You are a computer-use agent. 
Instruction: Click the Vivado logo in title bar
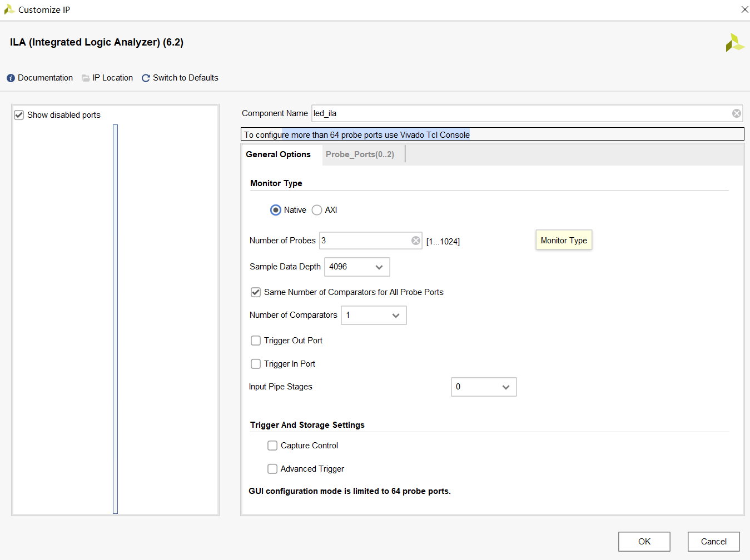coord(9,9)
